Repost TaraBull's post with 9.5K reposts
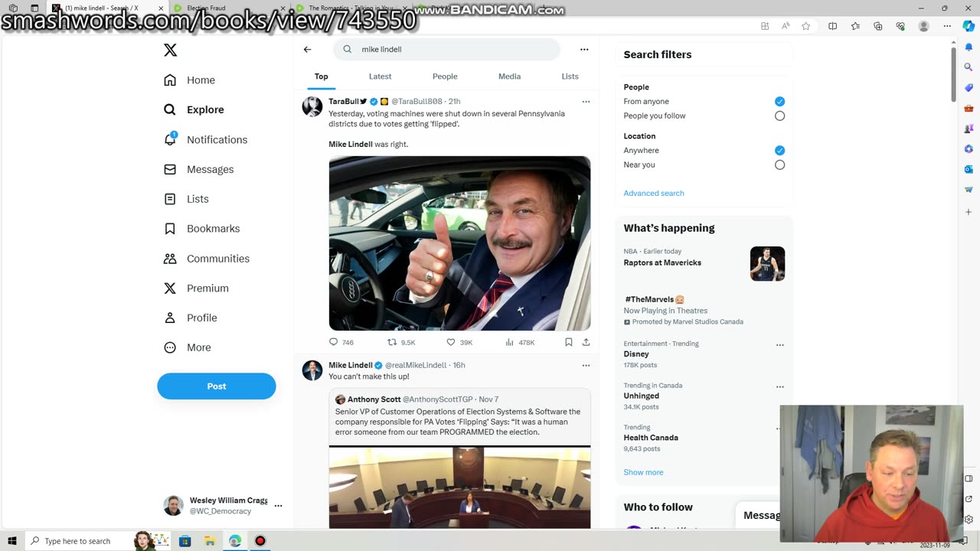This screenshot has height=551, width=980. [x=401, y=342]
